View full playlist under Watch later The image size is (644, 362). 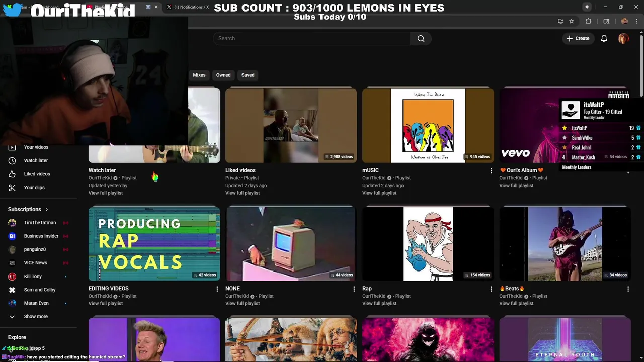(x=106, y=193)
